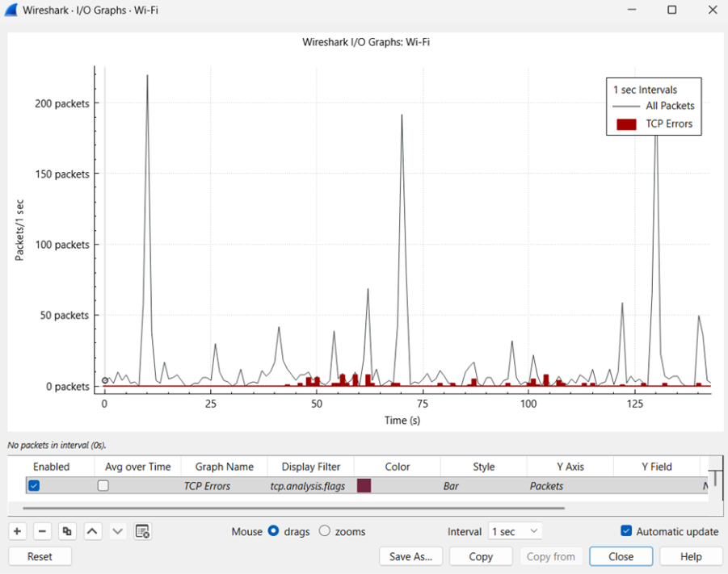Click Y Axis column header

click(x=570, y=467)
